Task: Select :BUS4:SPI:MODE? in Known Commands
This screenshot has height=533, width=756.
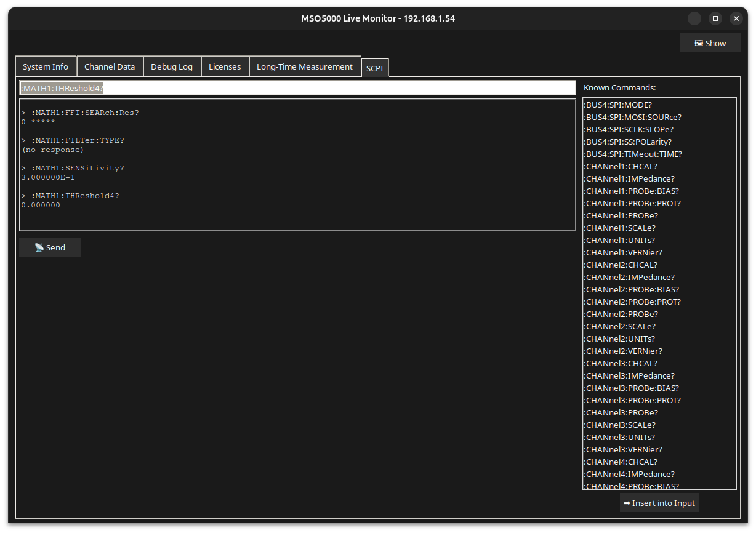Action: tap(618, 105)
